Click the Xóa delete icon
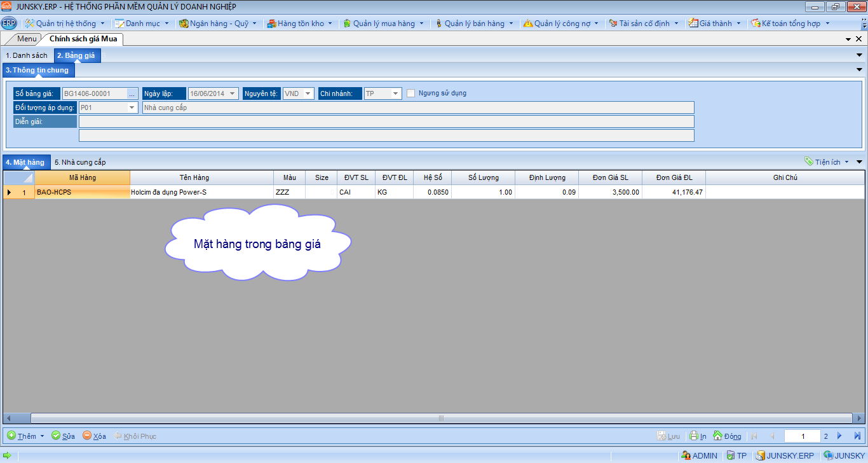The image size is (868, 463). coord(87,436)
